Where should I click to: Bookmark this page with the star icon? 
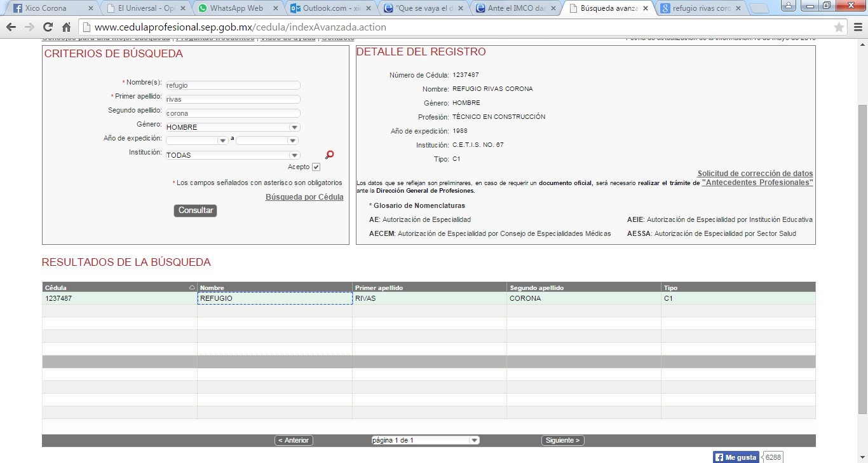(839, 27)
